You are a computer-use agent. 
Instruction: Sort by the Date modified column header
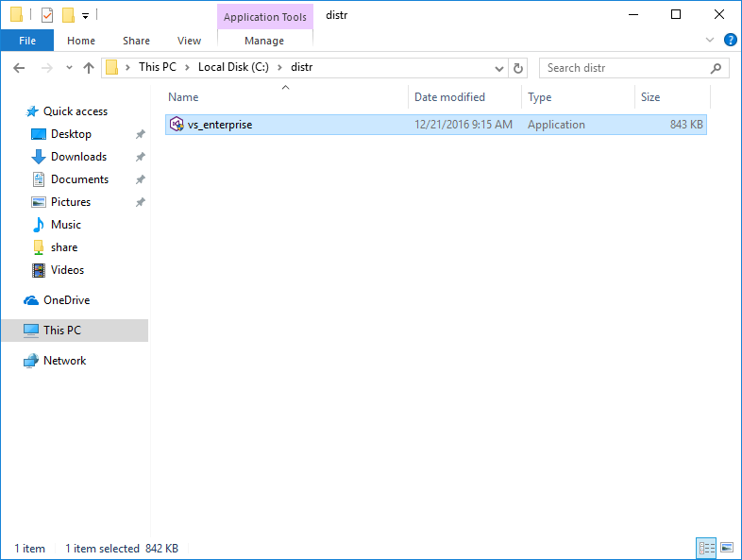[464, 97]
